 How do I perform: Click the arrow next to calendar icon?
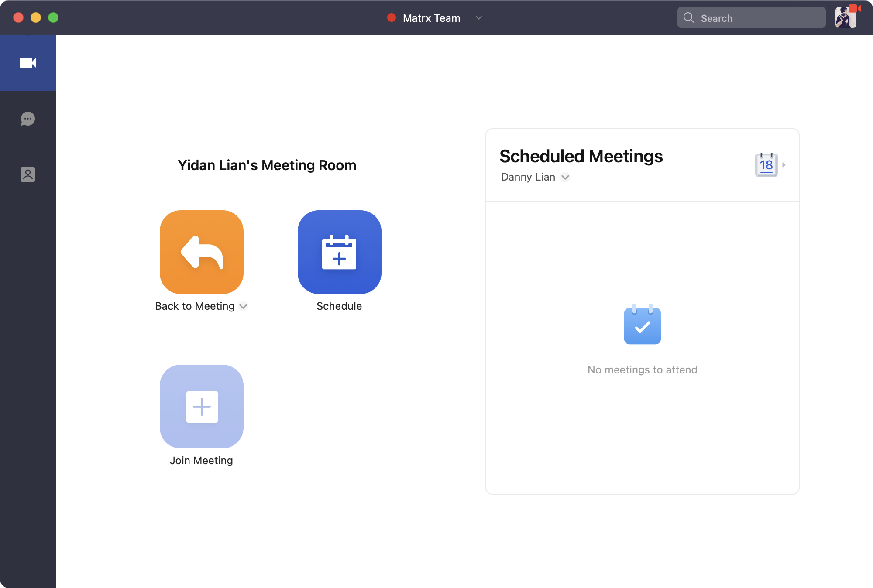784,165
